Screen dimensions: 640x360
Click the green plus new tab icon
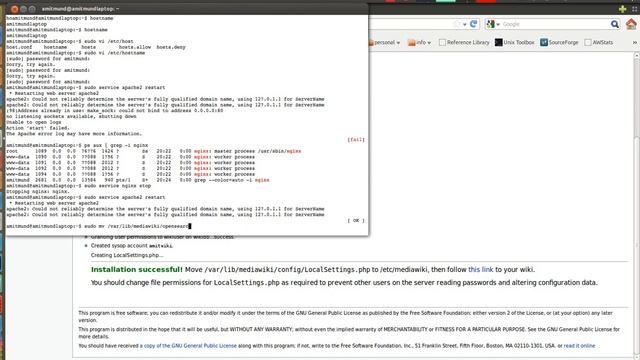pyautogui.click(x=622, y=9)
